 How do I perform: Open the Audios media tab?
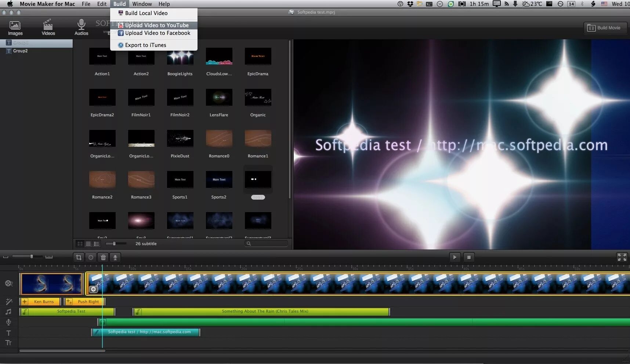point(81,28)
